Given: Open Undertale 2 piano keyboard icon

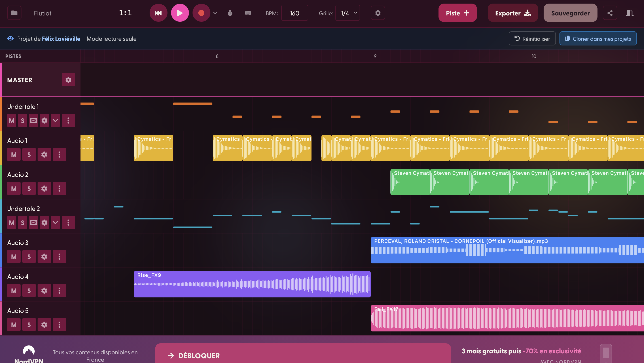Looking at the screenshot, I should point(34,223).
